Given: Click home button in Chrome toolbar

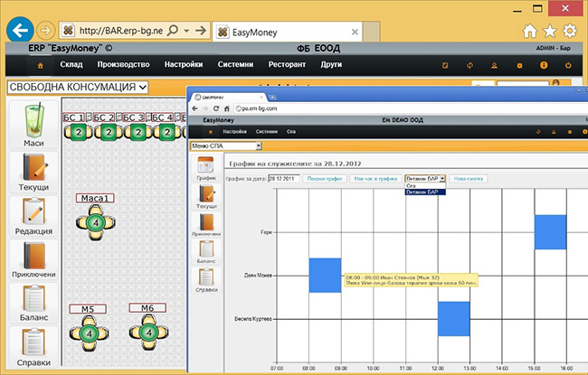Looking at the screenshot, I should 226,108.
